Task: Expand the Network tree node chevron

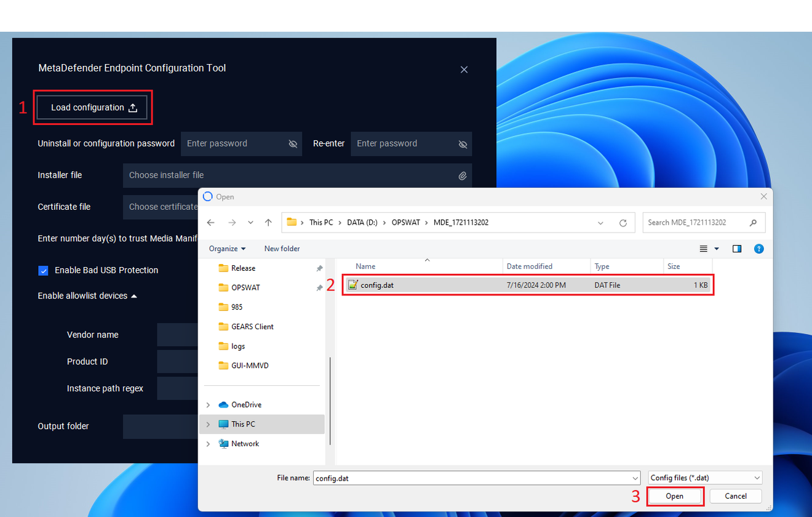Action: 208,444
